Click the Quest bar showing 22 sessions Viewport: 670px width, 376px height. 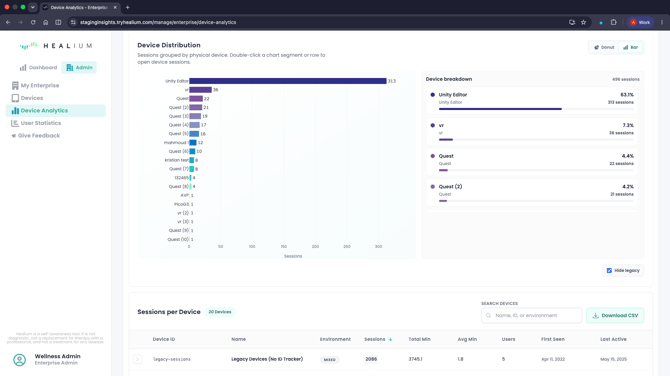196,99
